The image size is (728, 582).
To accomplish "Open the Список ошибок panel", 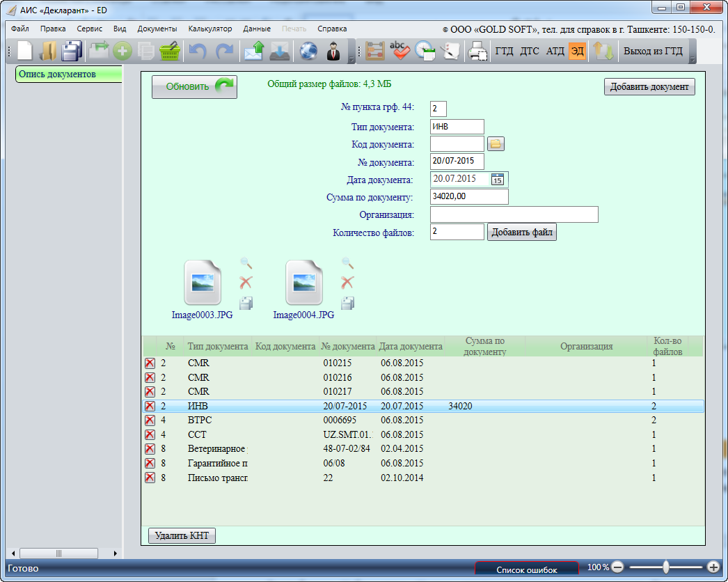I will click(x=526, y=570).
